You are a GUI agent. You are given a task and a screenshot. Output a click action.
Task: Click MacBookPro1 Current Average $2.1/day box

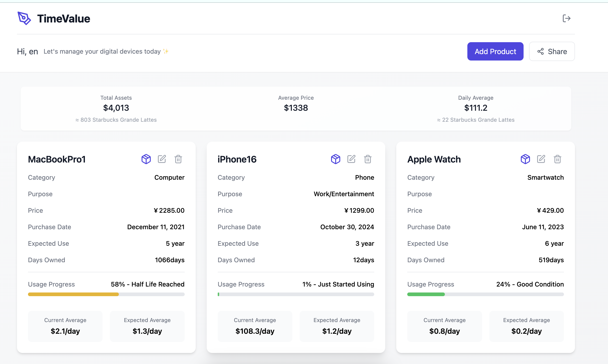point(65,326)
